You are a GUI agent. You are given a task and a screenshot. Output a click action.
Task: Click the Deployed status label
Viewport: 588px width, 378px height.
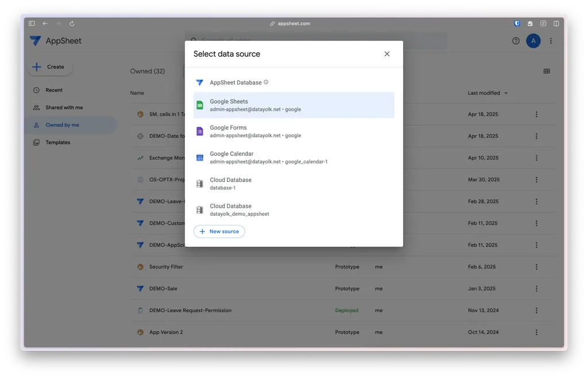pos(346,310)
